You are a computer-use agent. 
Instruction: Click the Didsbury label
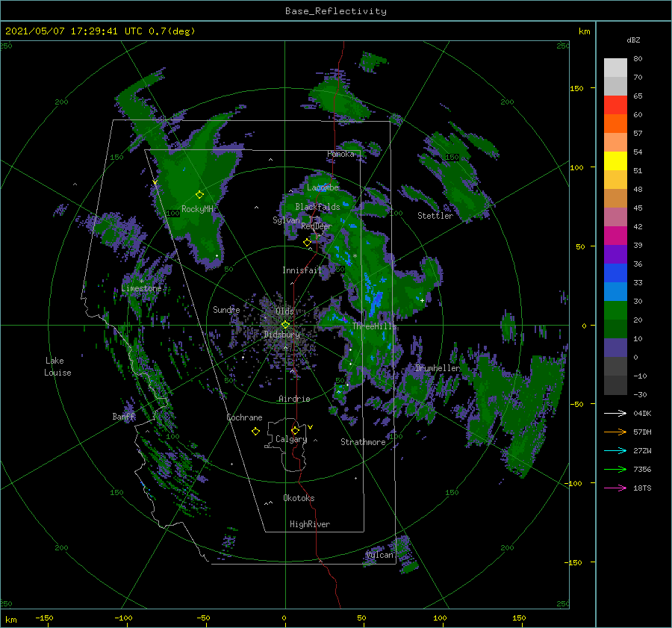tap(282, 335)
